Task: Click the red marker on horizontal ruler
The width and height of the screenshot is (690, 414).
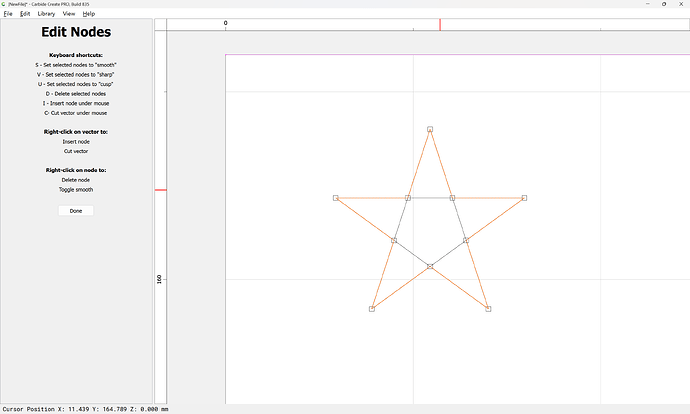Action: [440, 23]
